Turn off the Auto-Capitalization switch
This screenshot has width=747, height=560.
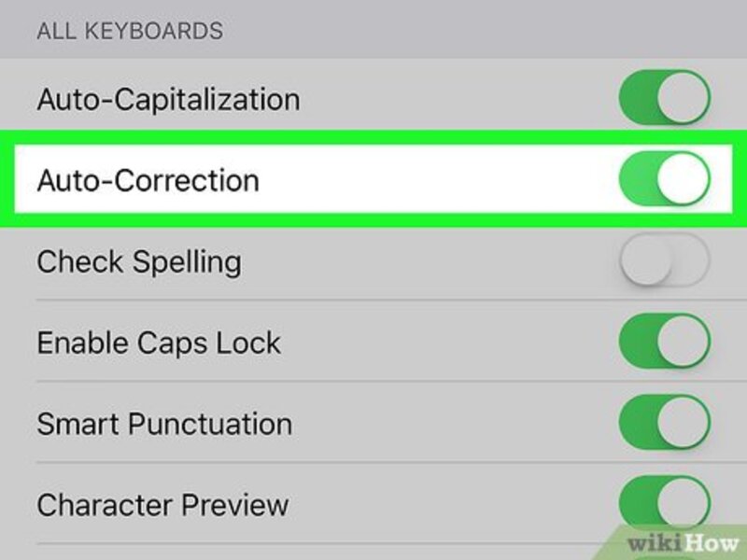point(665,98)
